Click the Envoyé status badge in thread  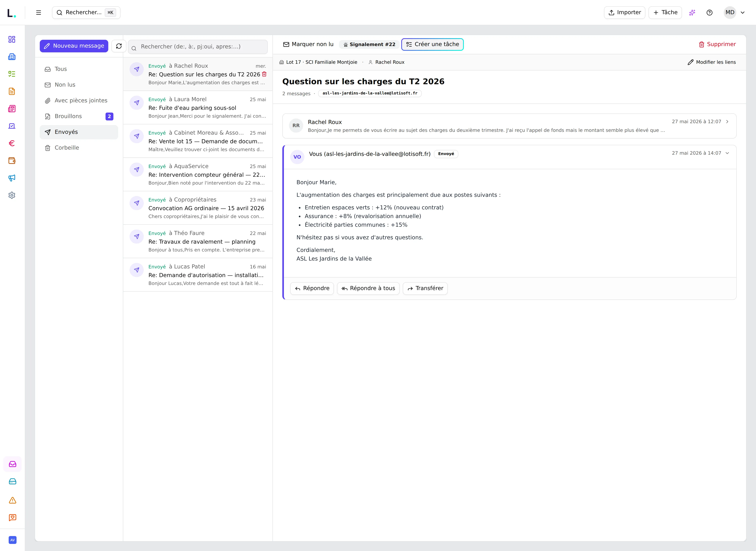pyautogui.click(x=446, y=154)
